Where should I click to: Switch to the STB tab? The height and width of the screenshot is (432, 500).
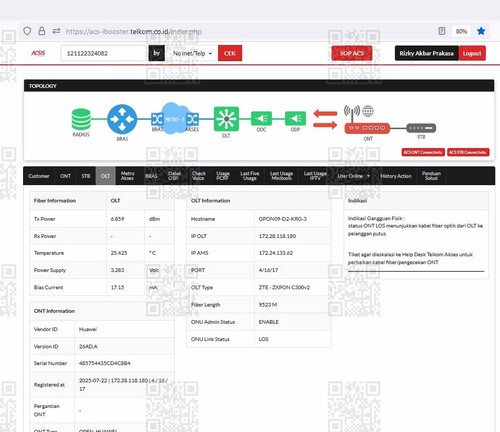pyautogui.click(x=86, y=176)
